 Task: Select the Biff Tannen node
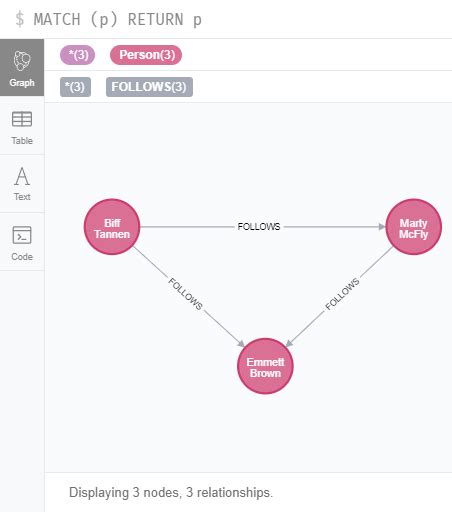click(112, 227)
